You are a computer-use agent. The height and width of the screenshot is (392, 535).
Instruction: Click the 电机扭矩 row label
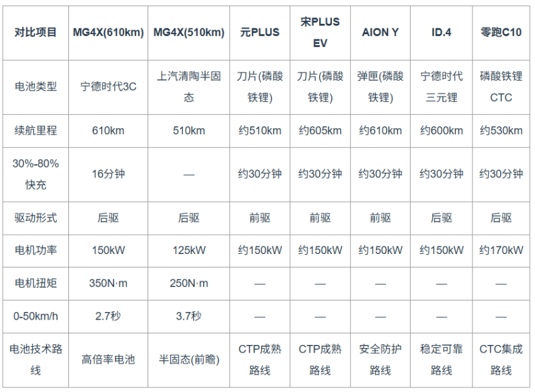pyautogui.click(x=35, y=283)
